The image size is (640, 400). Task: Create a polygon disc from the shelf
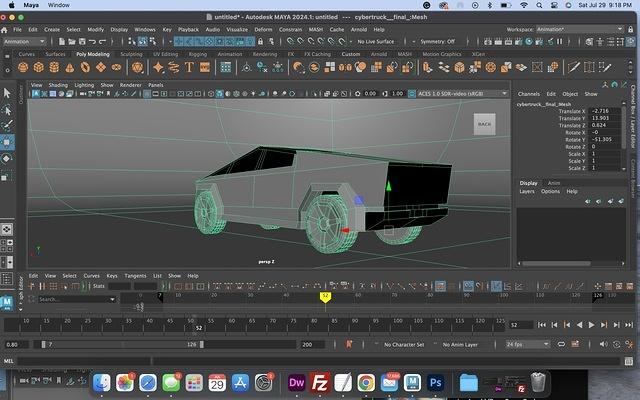pos(116,67)
